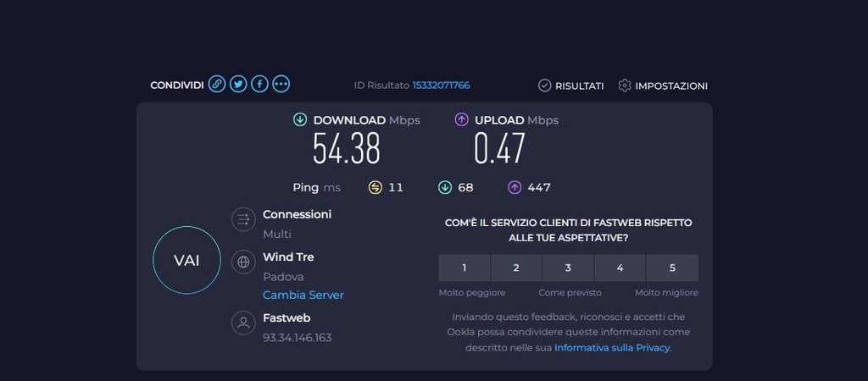The height and width of the screenshot is (381, 868).
Task: Open result ID 15332071766 link
Action: tap(441, 86)
